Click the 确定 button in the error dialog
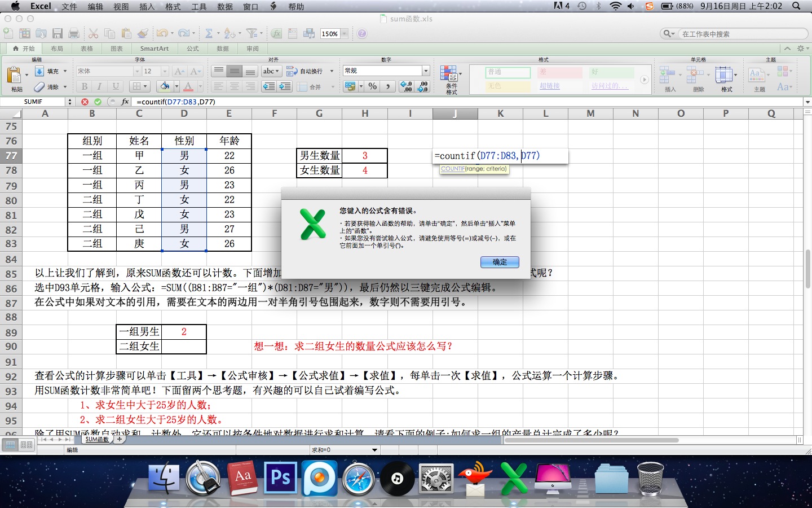The image size is (812, 508). point(500,262)
